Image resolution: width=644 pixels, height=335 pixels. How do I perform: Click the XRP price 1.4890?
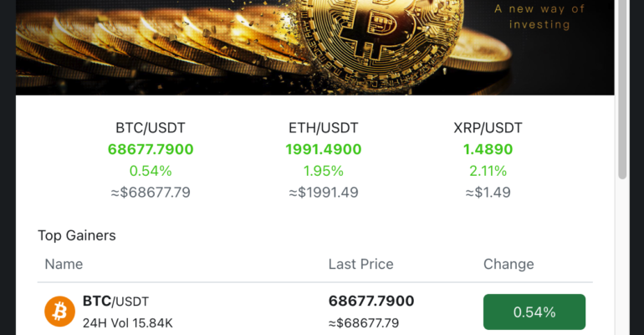point(488,150)
